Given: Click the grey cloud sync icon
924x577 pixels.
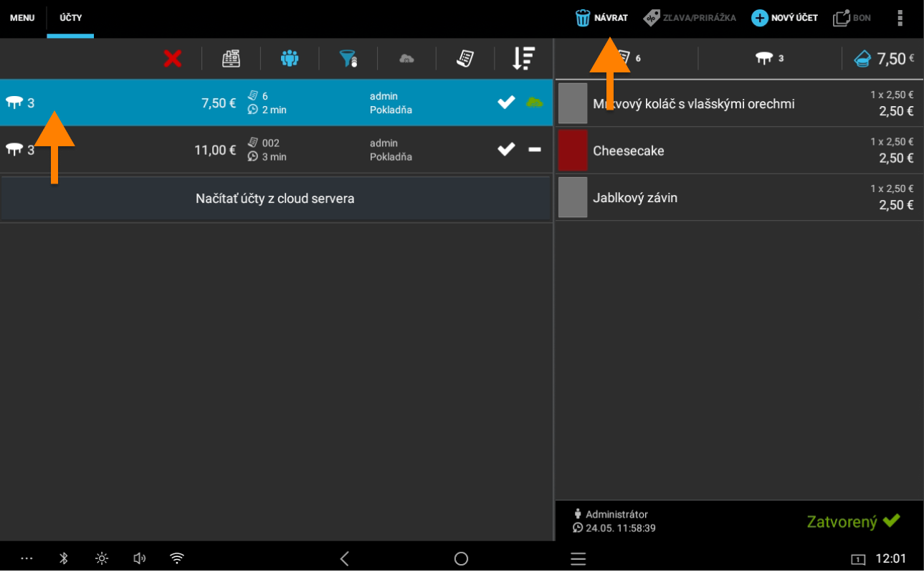Looking at the screenshot, I should click(x=406, y=59).
